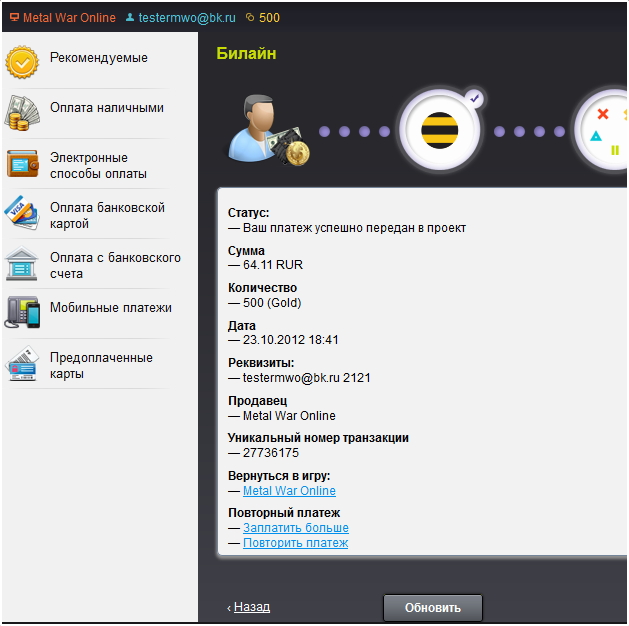Click the phone and mobile payments icon
This screenshot has width=629, height=626.
coord(22,312)
